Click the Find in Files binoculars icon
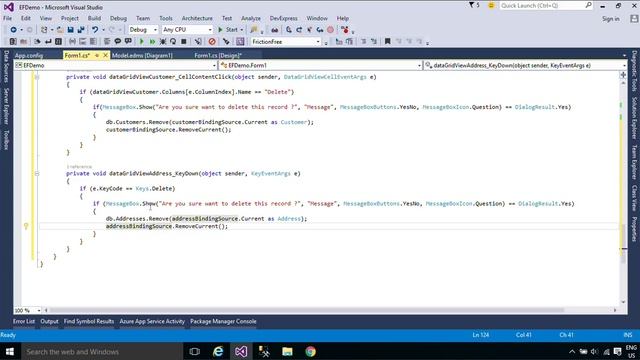The height and width of the screenshot is (360, 640). pos(275,30)
